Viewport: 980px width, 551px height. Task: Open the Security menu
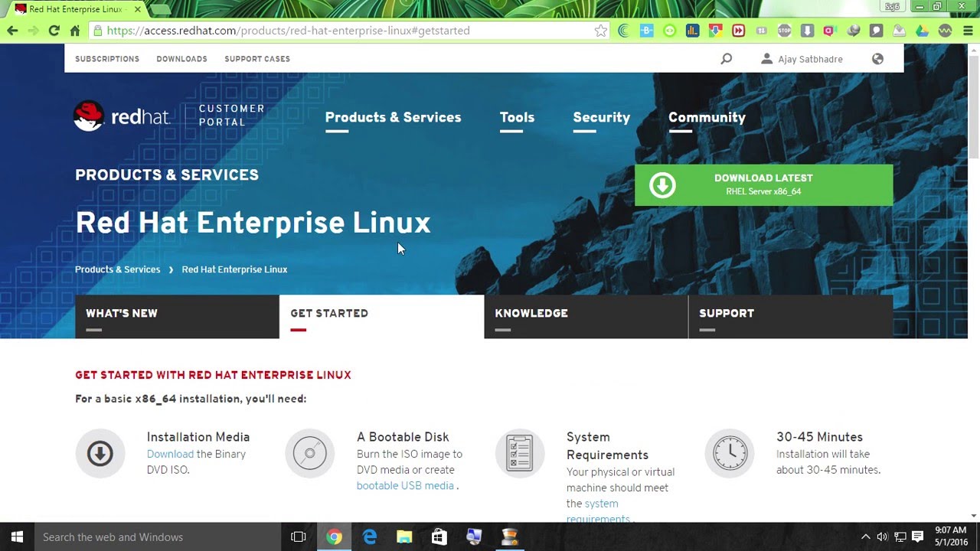coord(601,117)
